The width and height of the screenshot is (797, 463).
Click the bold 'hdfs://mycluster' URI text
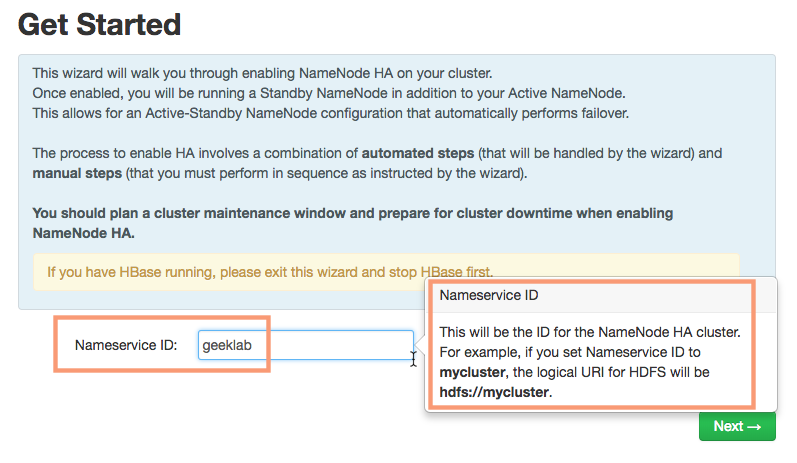tap(494, 391)
